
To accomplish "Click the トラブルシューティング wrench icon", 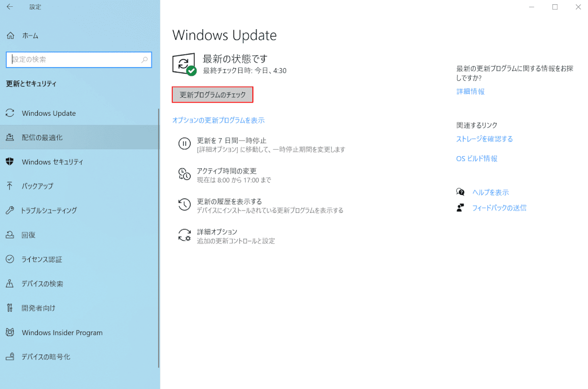I will (x=10, y=211).
